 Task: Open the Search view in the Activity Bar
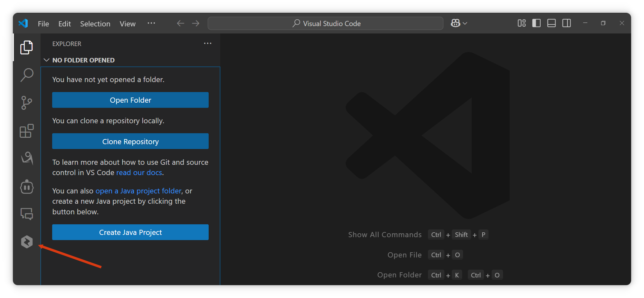[26, 75]
